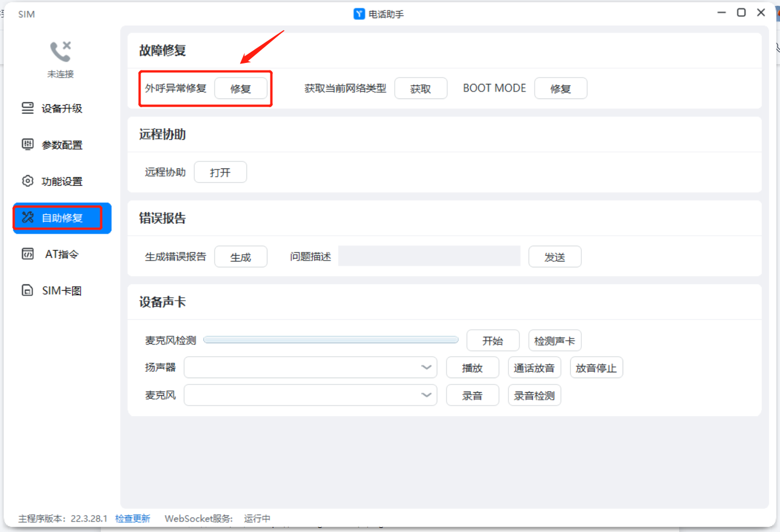The image size is (780, 532).
Task: Maximize the 电话助手 window
Action: pos(742,12)
